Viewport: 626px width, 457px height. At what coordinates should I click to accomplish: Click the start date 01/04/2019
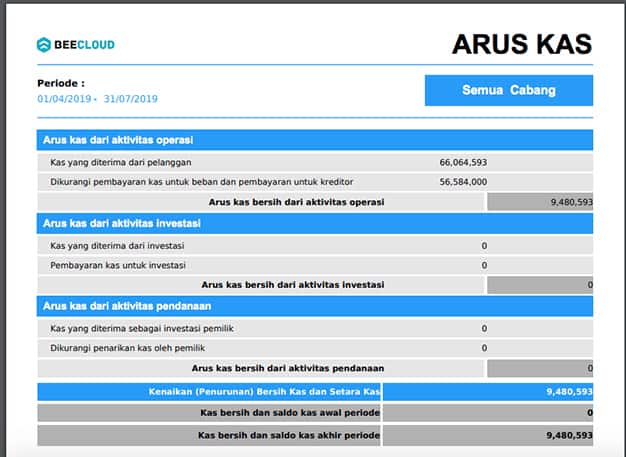click(x=64, y=99)
